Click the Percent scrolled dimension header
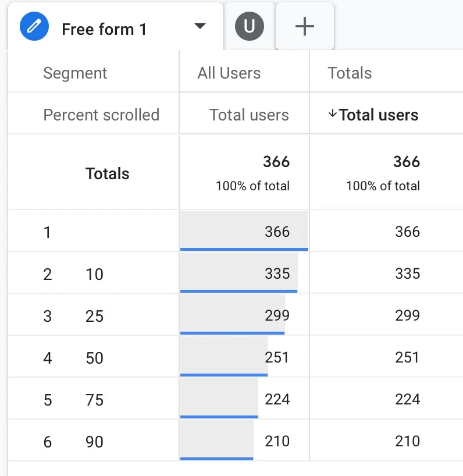 [101, 115]
